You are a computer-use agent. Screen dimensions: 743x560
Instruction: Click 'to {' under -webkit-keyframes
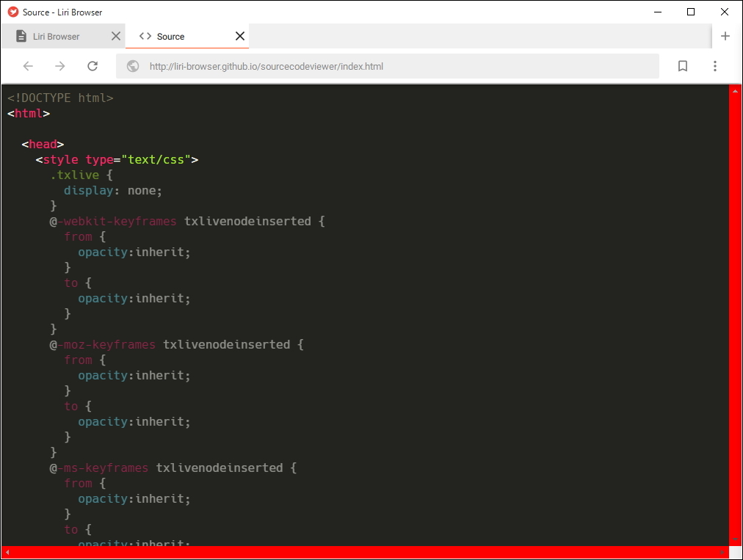[x=78, y=283]
